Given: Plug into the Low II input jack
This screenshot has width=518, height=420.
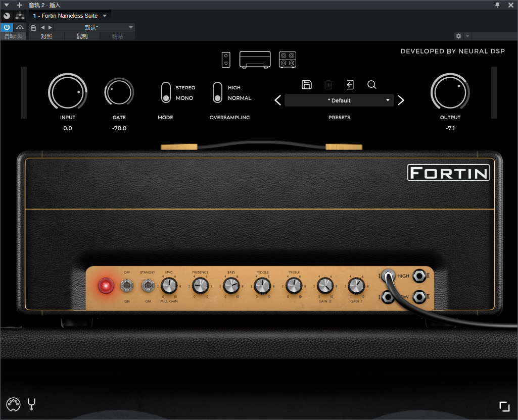Looking at the screenshot, I should pos(419,297).
